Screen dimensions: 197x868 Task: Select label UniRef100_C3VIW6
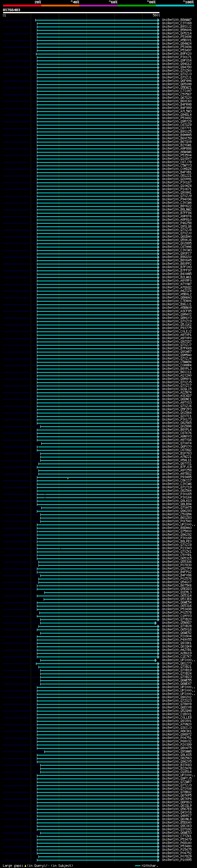[177, 484]
